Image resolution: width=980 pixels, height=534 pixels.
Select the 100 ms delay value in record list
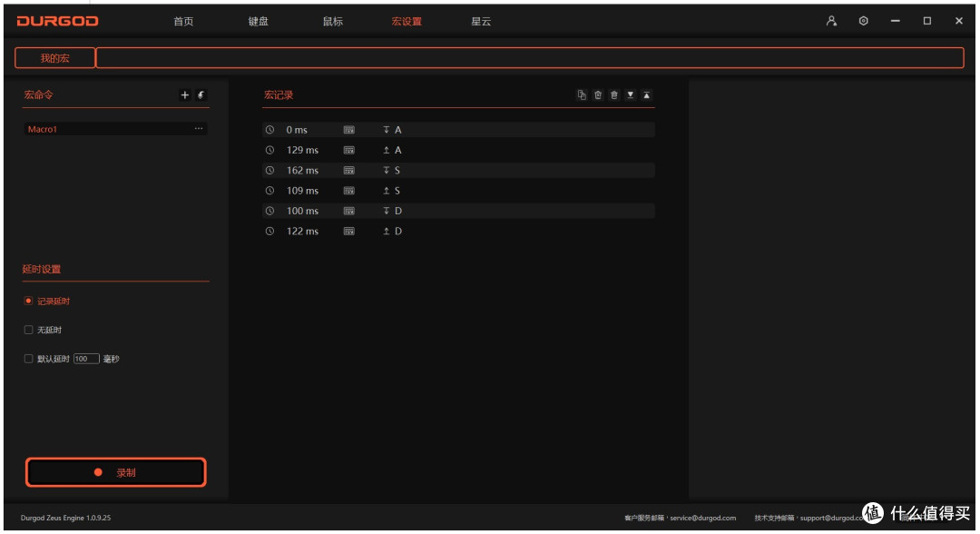point(302,211)
